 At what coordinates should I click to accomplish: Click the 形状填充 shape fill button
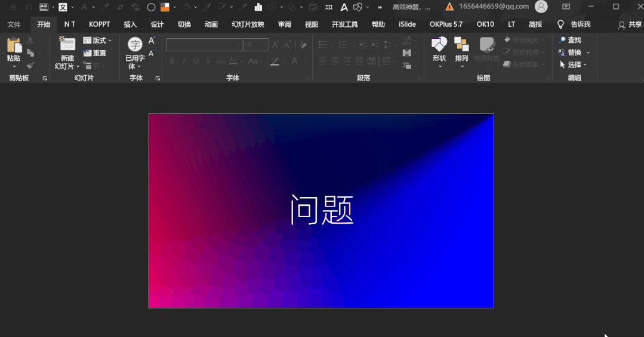click(523, 40)
